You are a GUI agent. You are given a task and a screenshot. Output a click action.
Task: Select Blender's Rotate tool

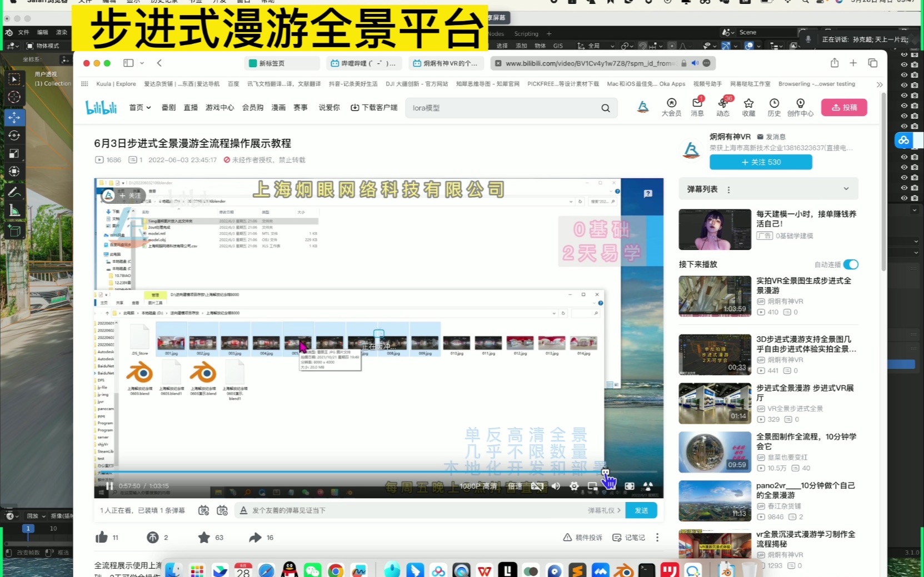14,136
